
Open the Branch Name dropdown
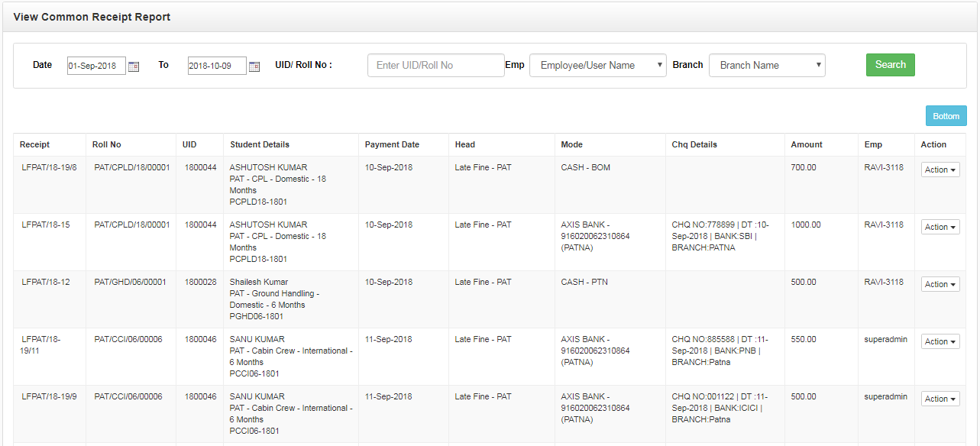click(x=767, y=65)
